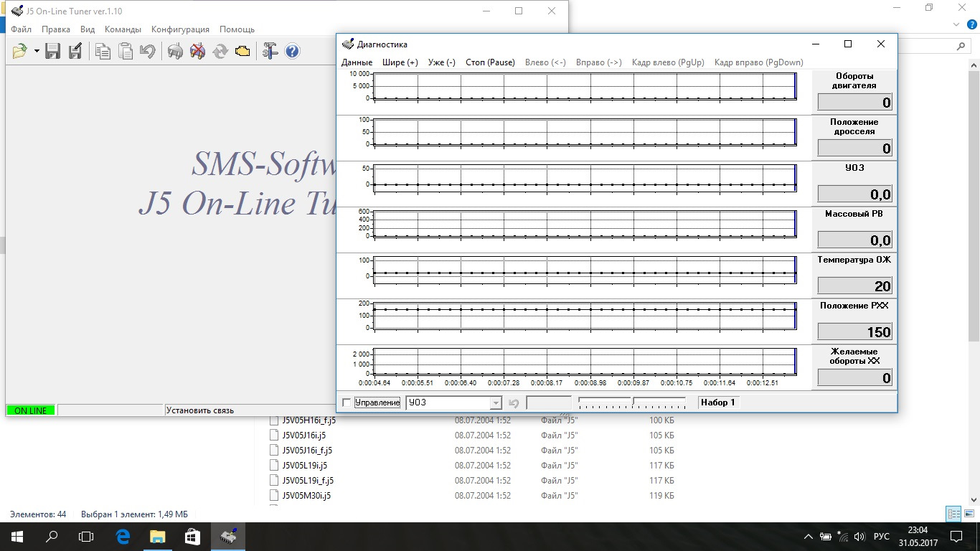Select file J5V05J16i_f.j5 in Explorer
Image resolution: width=980 pixels, height=551 pixels.
pyautogui.click(x=308, y=451)
